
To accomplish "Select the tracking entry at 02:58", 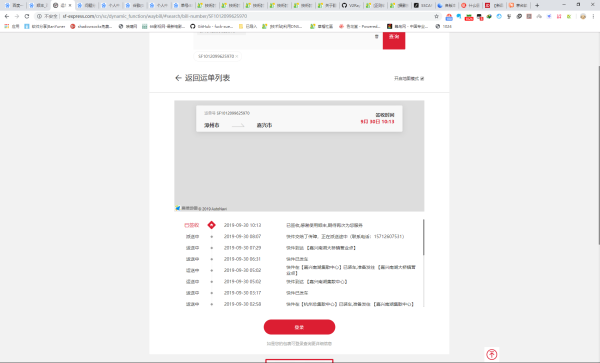I will coord(299,304).
